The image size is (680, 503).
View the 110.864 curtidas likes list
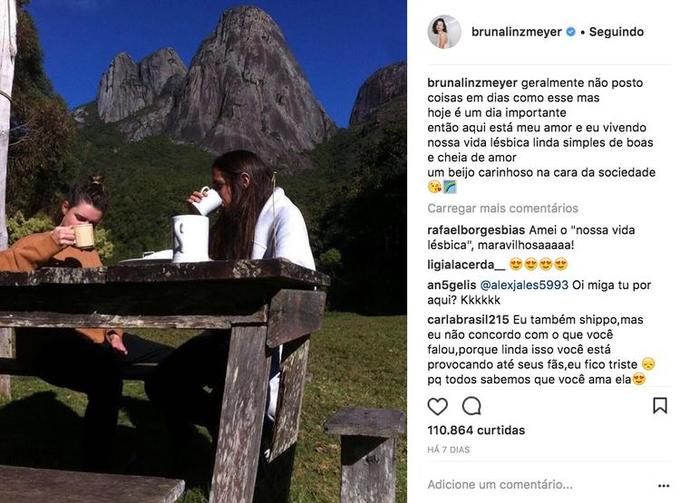pyautogui.click(x=476, y=430)
